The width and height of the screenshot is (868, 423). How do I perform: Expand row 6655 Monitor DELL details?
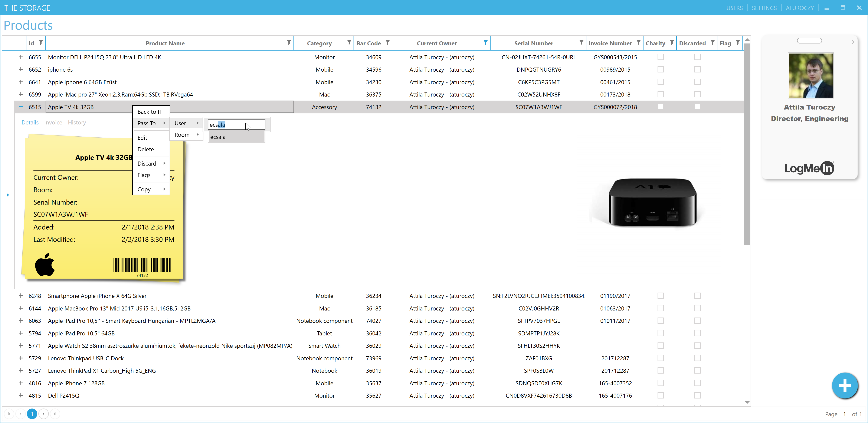[x=21, y=57]
